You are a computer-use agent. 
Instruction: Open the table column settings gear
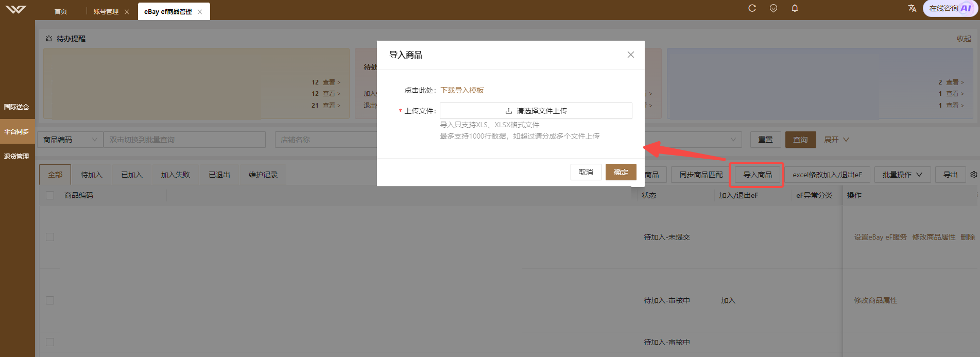pyautogui.click(x=974, y=174)
